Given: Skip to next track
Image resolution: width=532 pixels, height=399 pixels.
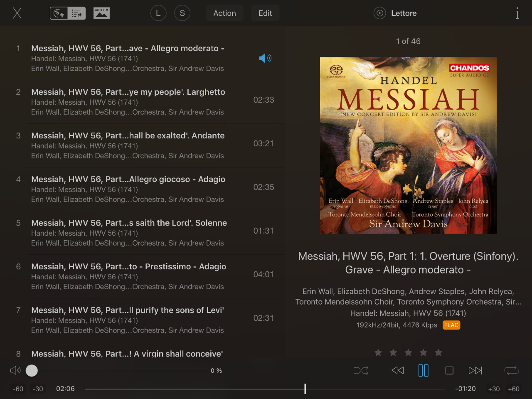Looking at the screenshot, I should 475,370.
